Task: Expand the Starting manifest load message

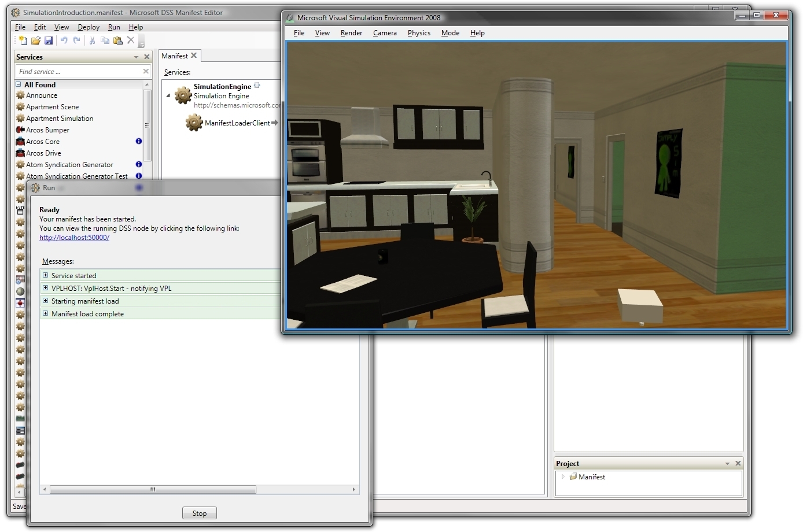Action: tap(45, 301)
